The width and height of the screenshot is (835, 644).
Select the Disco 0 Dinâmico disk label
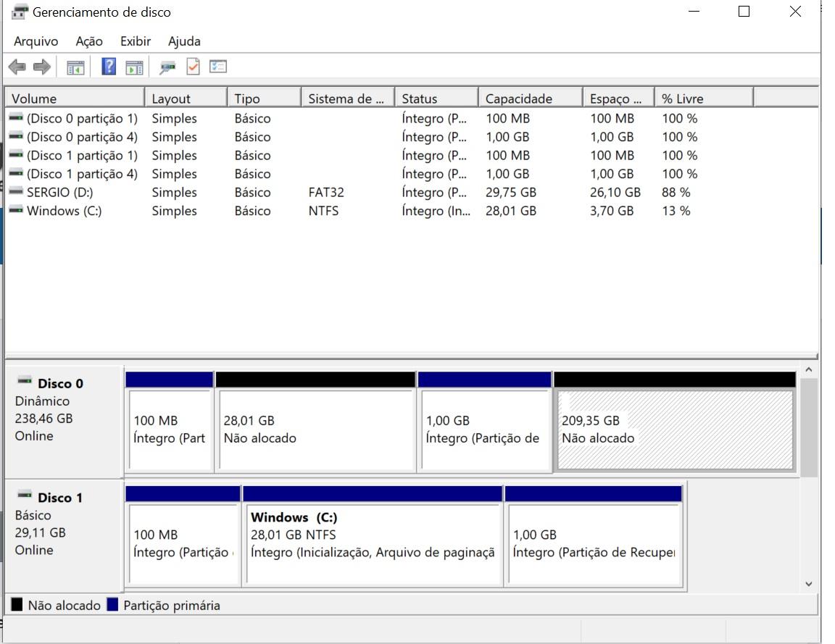(x=64, y=422)
